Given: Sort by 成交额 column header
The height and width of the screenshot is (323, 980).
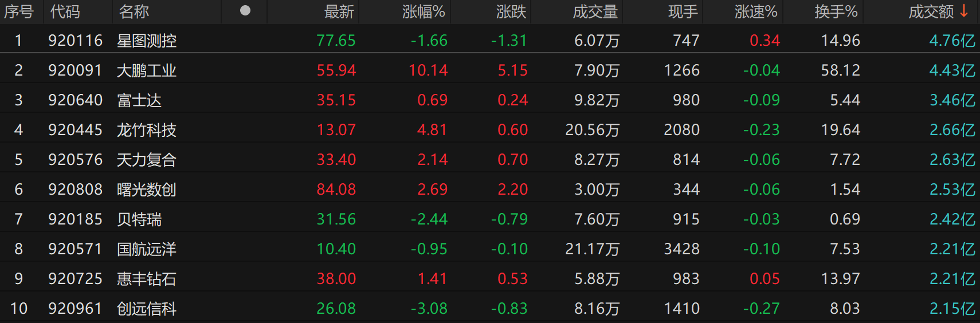Looking at the screenshot, I should tap(931, 11).
